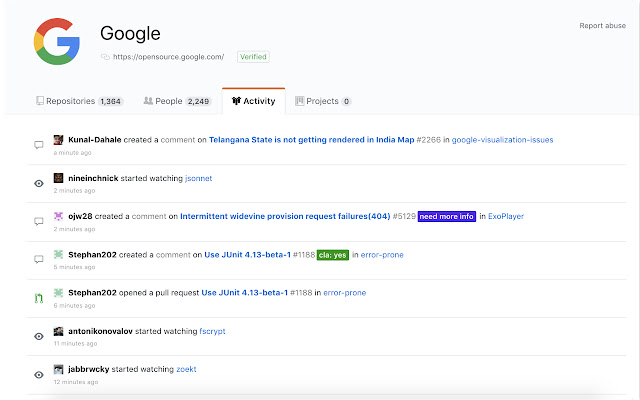Click the 'need more info' label
The image size is (640, 400).
(447, 216)
